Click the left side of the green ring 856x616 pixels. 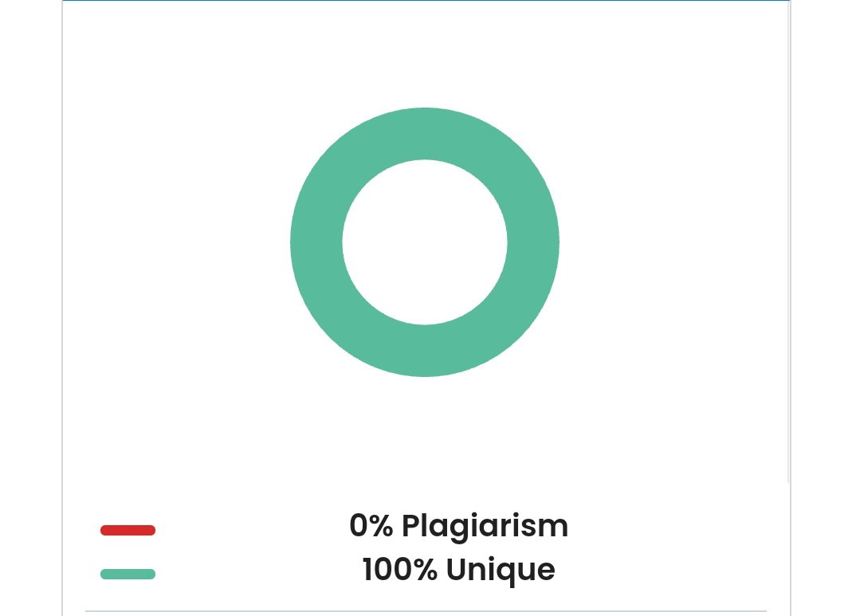click(x=316, y=242)
